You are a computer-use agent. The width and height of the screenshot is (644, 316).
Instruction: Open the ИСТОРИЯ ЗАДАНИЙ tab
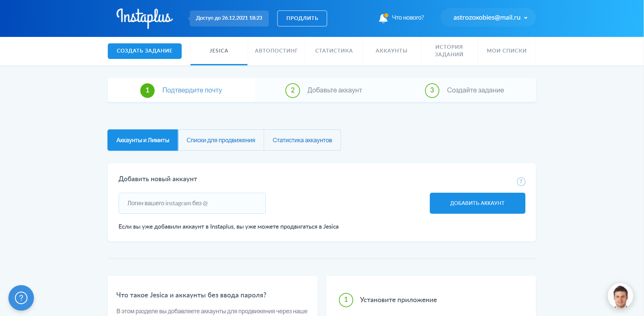tap(449, 51)
